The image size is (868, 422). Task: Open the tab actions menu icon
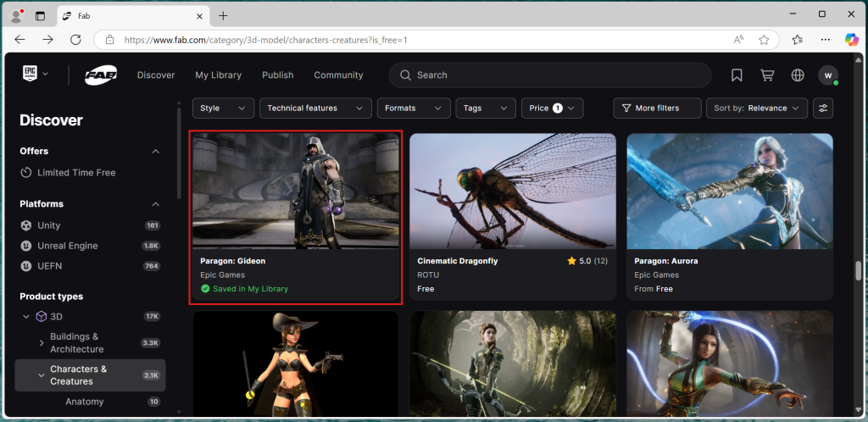pyautogui.click(x=40, y=16)
